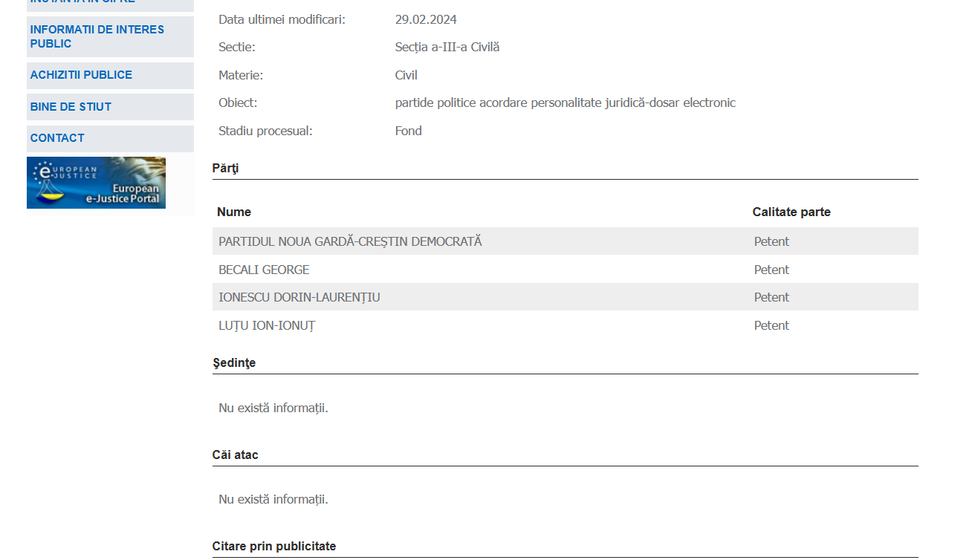
Task: Click the Şedinţe section heading
Action: point(234,363)
